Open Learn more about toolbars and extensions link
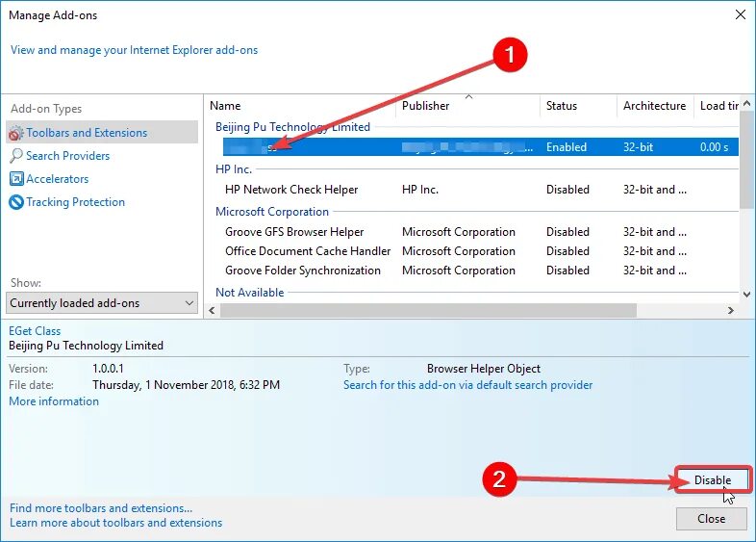756x542 pixels. point(116,523)
